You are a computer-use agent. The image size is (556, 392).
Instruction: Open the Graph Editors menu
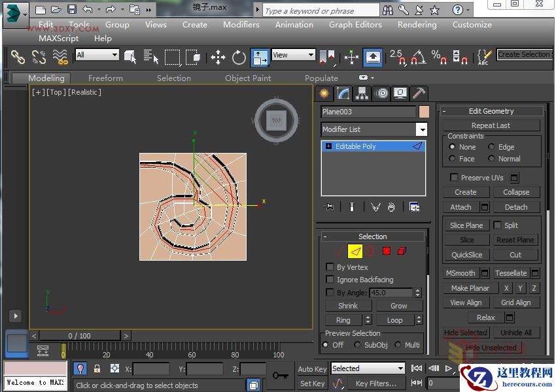[x=355, y=25]
